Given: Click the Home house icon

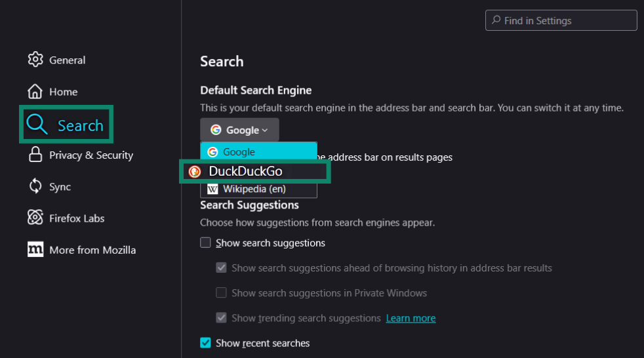Looking at the screenshot, I should (x=35, y=92).
